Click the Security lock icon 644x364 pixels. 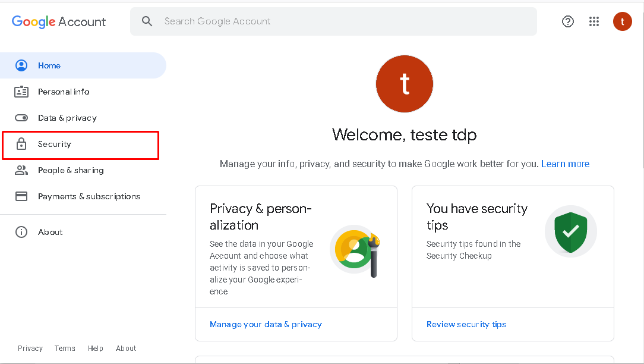click(x=21, y=144)
